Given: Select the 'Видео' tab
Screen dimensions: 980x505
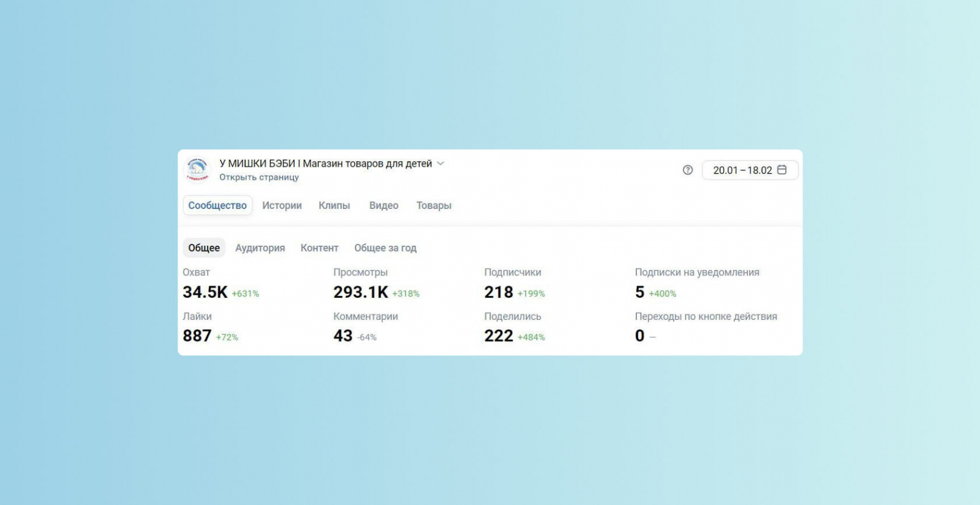Looking at the screenshot, I should point(383,205).
